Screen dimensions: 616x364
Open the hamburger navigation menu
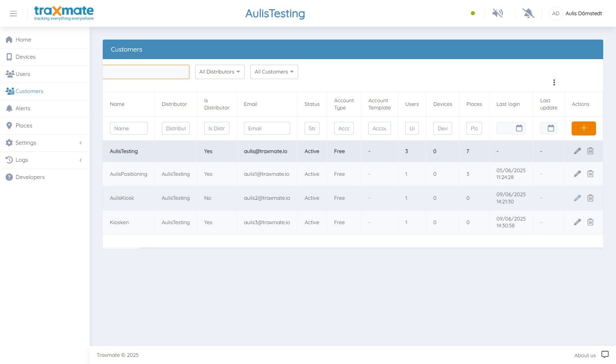[13, 14]
